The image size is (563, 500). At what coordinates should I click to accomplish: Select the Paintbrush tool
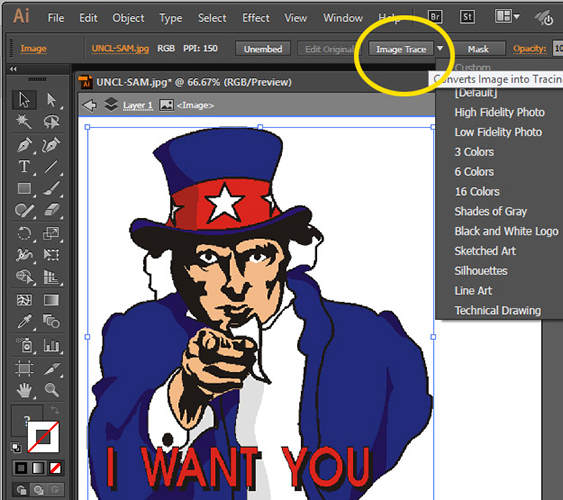(51, 188)
